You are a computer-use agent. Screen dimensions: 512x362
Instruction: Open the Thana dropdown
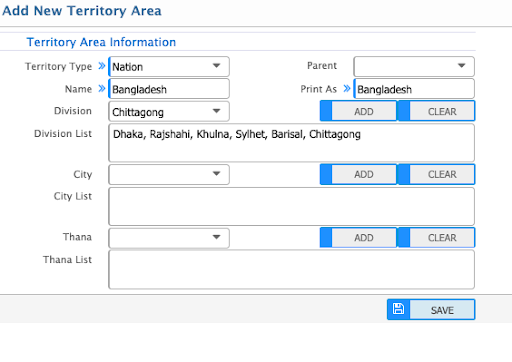point(169,238)
